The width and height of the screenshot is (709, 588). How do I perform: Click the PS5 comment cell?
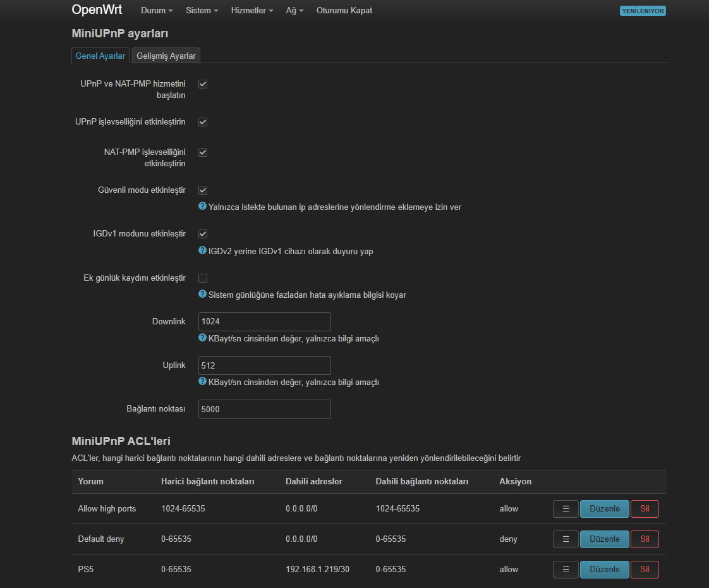tap(85, 570)
